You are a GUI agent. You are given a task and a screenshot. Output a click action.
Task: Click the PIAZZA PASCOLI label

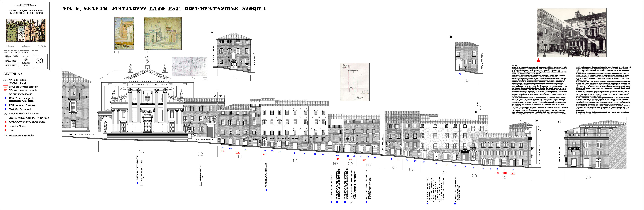coord(204,139)
